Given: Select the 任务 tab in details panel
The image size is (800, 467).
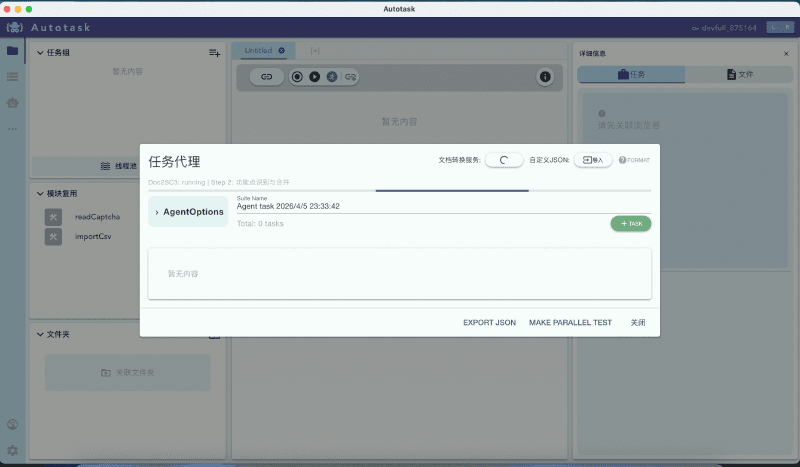Looking at the screenshot, I should point(631,75).
